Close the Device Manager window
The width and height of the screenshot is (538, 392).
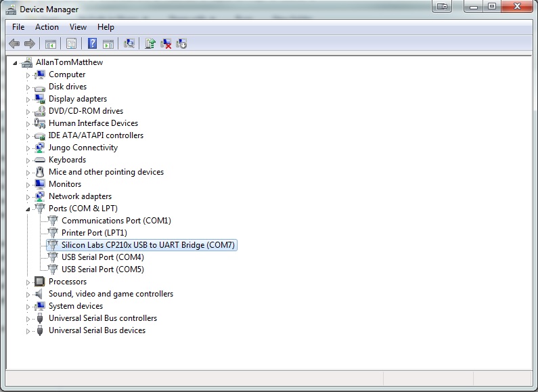coord(517,7)
